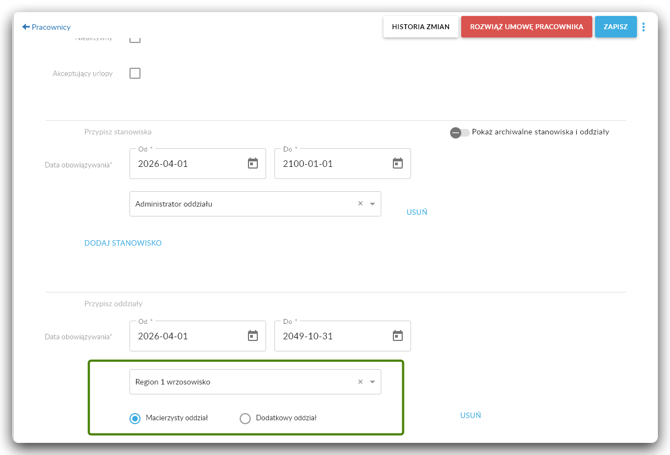Remove position with USUŃ next to Administrator

[417, 212]
